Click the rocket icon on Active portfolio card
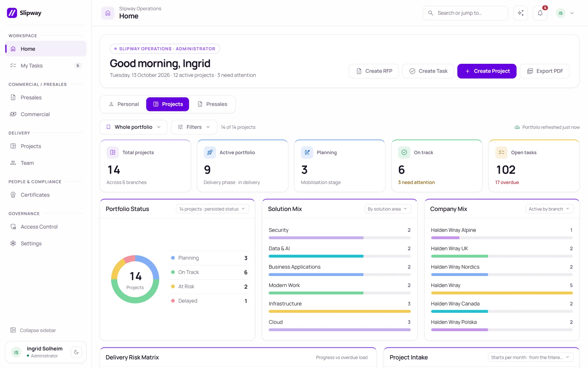Viewport: 588px width, 368px height. [x=210, y=152]
